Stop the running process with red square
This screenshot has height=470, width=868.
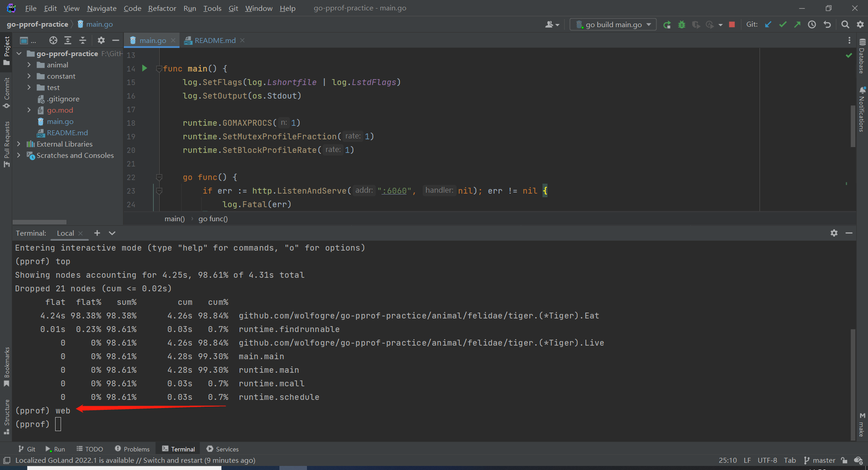point(732,25)
